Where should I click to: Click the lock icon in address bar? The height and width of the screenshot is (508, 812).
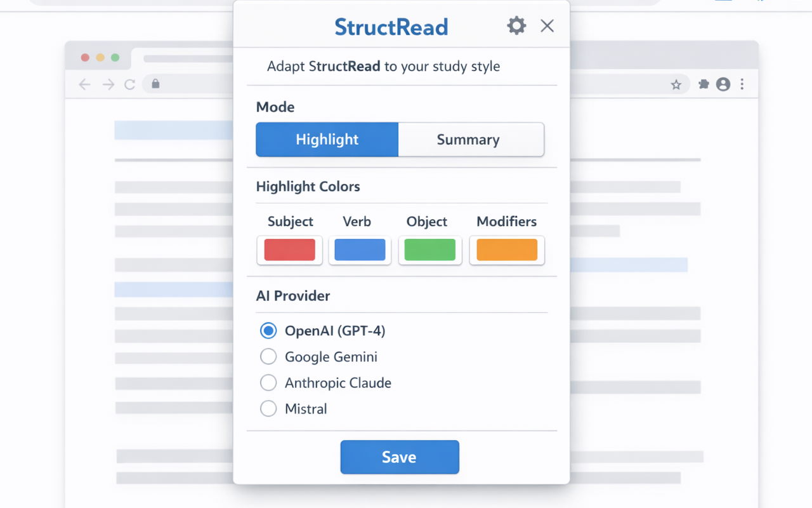click(155, 84)
